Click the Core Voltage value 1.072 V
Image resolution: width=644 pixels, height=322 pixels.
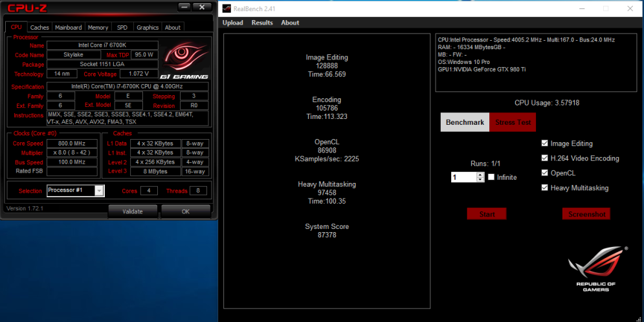point(139,74)
